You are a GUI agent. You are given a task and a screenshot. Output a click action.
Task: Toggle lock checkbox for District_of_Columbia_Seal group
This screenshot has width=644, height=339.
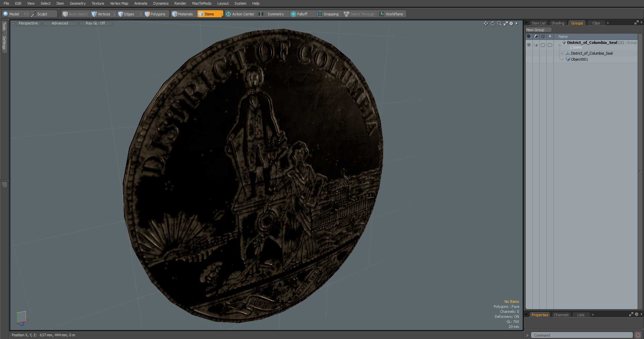(x=543, y=45)
